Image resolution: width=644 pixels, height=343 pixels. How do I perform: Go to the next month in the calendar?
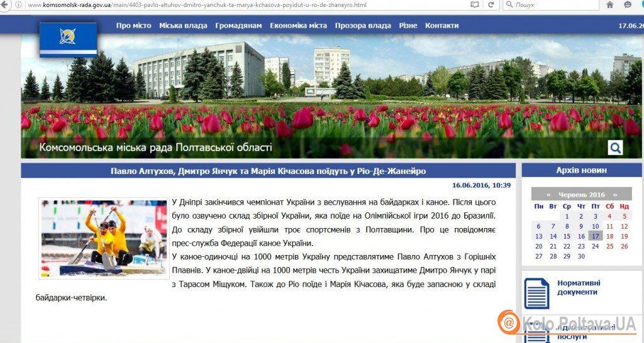[x=615, y=195]
